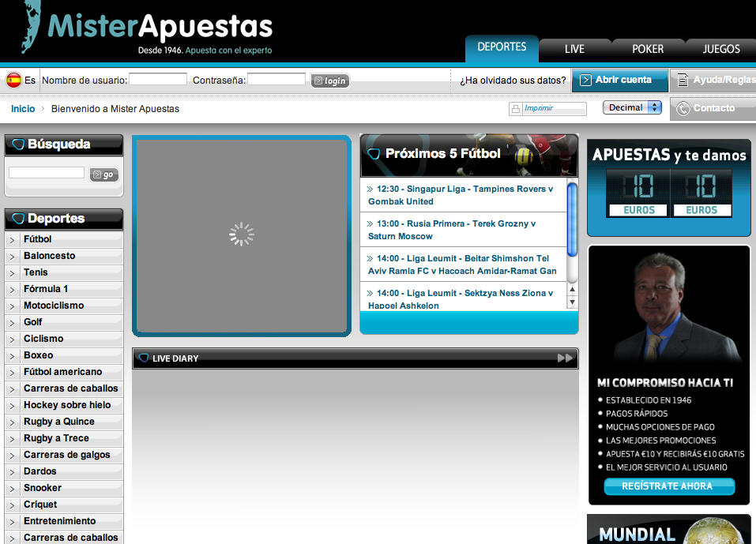Image resolution: width=756 pixels, height=544 pixels.
Task: Switch to the DEPORTES tab
Action: tap(502, 47)
